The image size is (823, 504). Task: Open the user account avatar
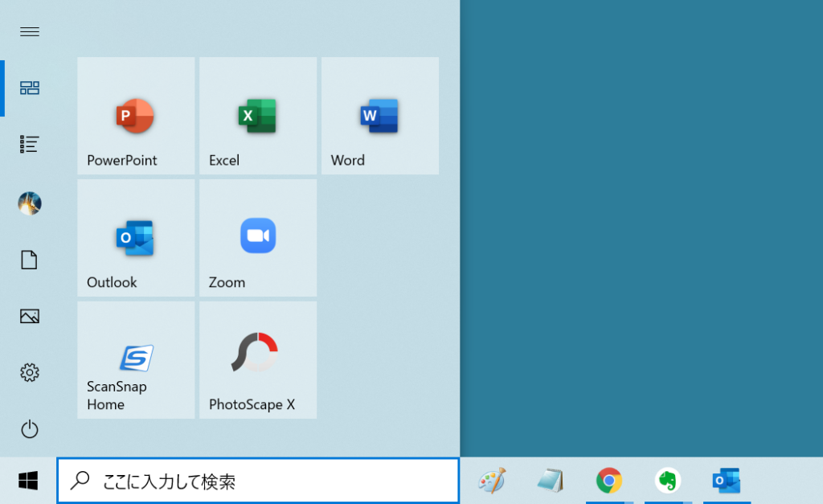pyautogui.click(x=30, y=203)
